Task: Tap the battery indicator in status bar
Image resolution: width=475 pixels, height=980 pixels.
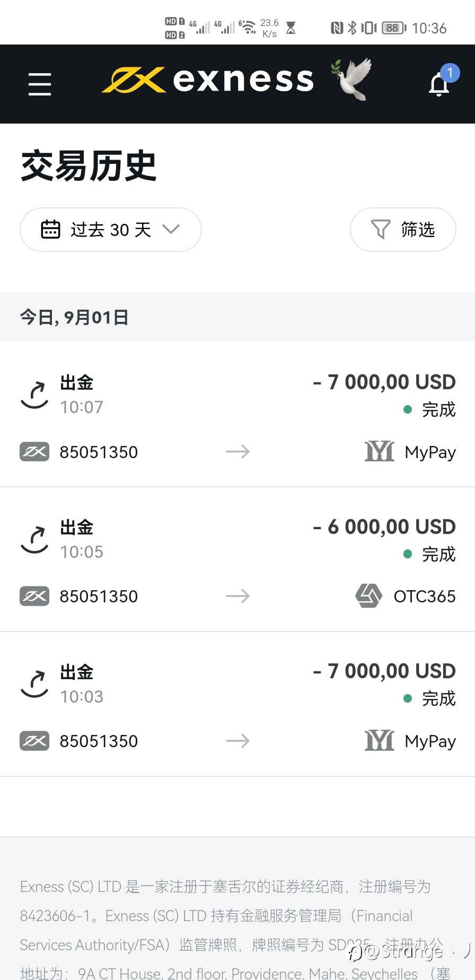Action: coord(393,28)
